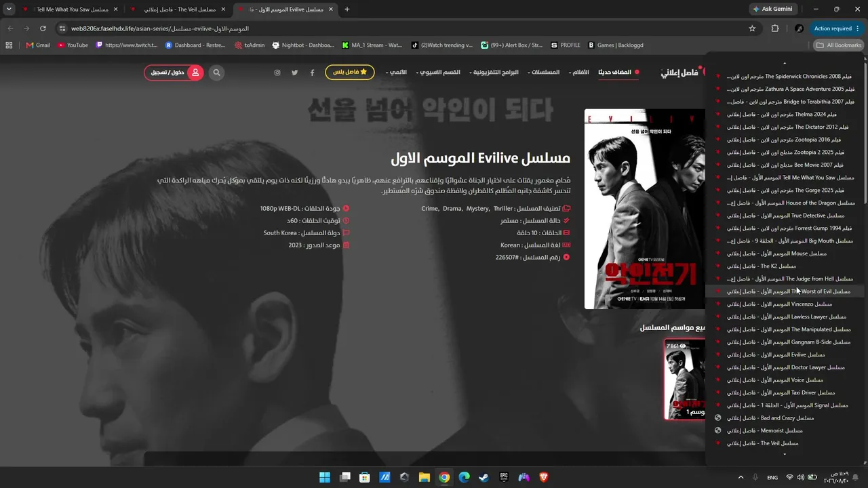Reload the current page
The image size is (868, 488).
[43, 28]
